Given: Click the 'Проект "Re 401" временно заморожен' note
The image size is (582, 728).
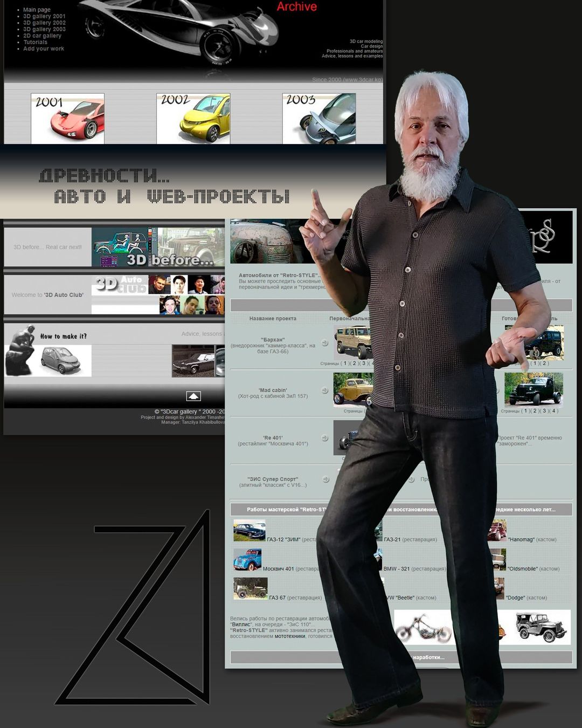Looking at the screenshot, I should pyautogui.click(x=530, y=441).
